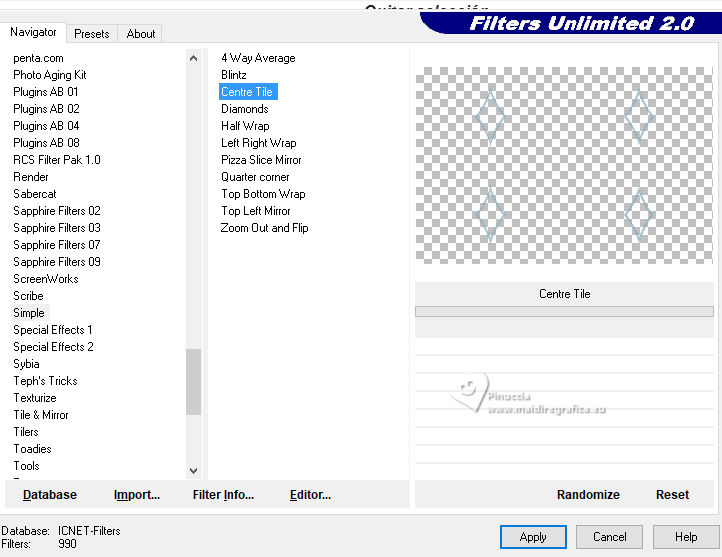This screenshot has width=722, height=557.
Task: Select the Sapphire Filters 07 category
Action: pyautogui.click(x=57, y=245)
